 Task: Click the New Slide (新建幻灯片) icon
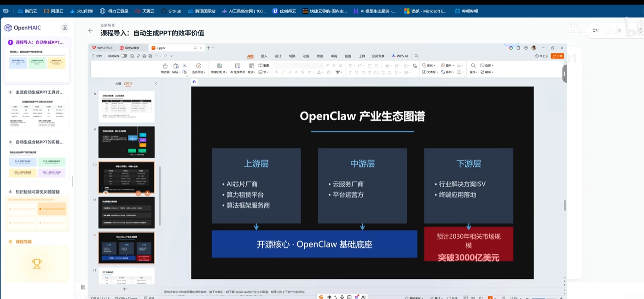pos(219,66)
